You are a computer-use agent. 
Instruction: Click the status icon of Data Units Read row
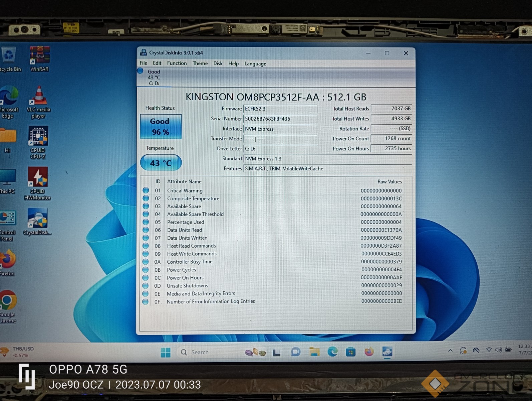pos(146,230)
